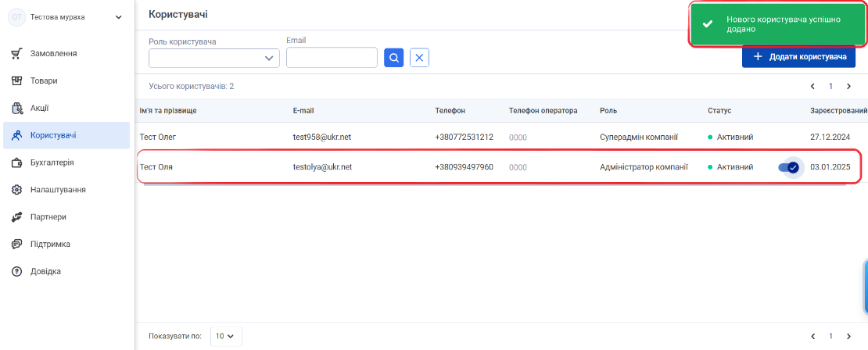Click the Статус column header
868x350 pixels.
point(719,111)
